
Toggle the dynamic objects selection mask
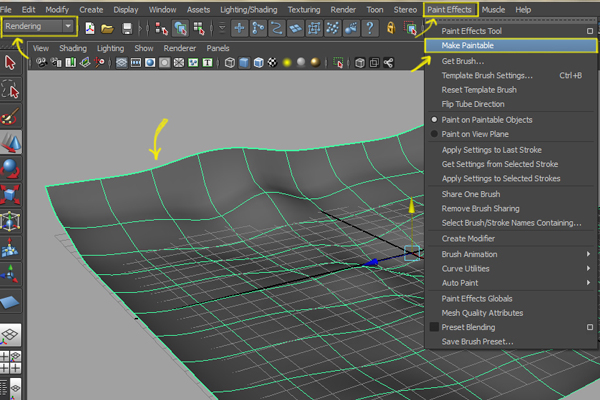coord(333,28)
